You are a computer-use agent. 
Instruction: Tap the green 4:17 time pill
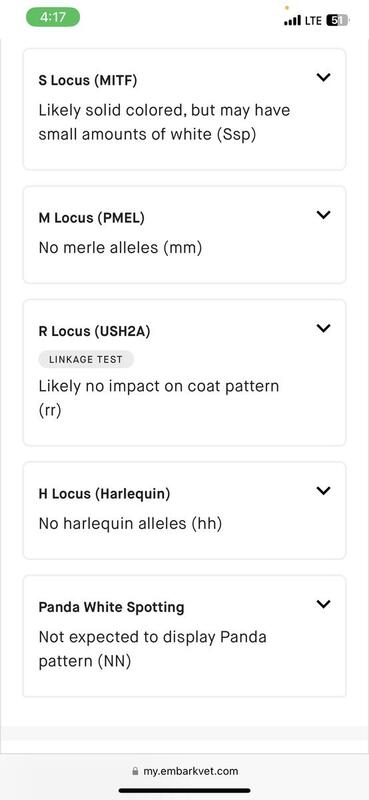point(53,17)
